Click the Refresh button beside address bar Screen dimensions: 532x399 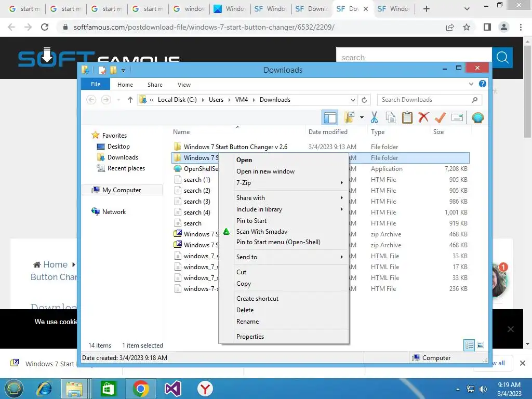[364, 100]
